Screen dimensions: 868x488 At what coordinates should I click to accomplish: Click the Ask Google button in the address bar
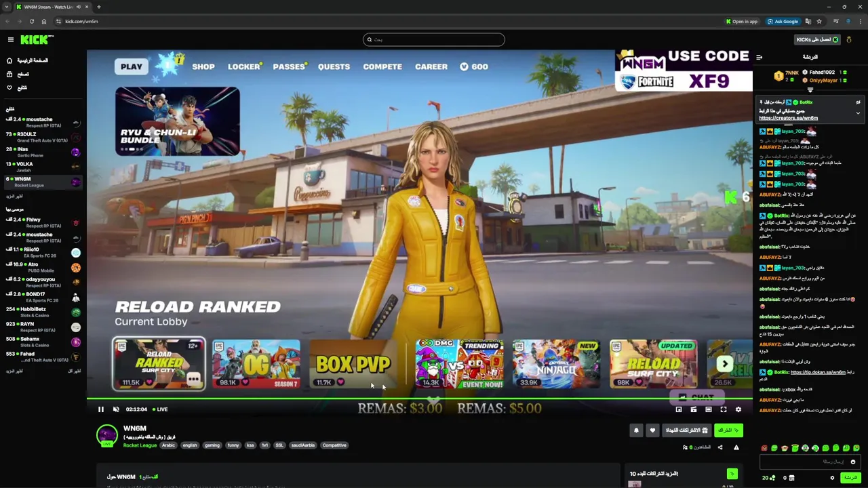pos(783,21)
